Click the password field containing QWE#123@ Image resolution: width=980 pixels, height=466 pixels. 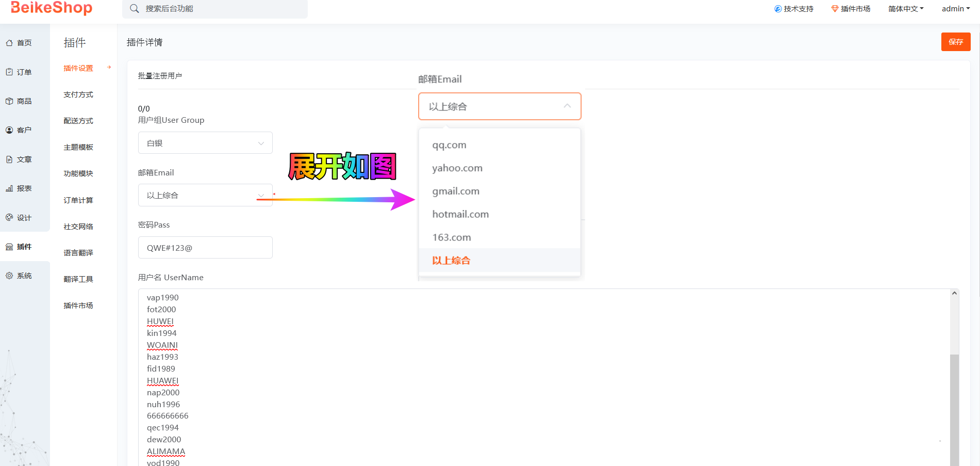[205, 248]
